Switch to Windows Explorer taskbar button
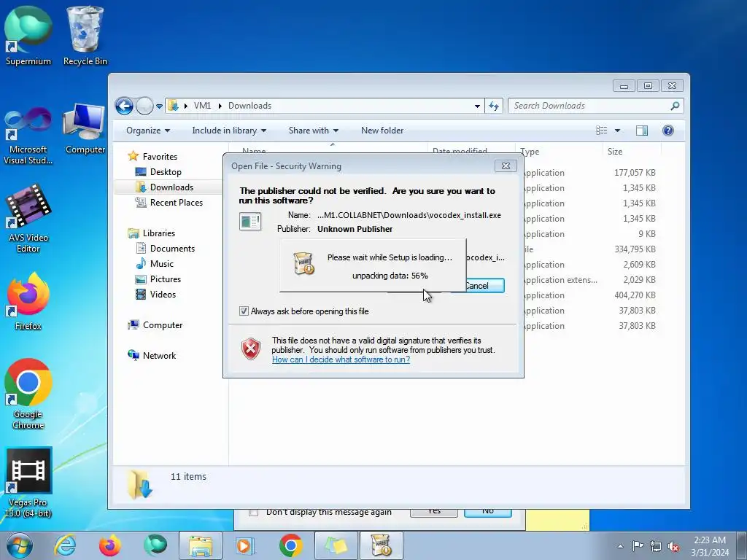Viewport: 747px width, 560px height. point(201,545)
